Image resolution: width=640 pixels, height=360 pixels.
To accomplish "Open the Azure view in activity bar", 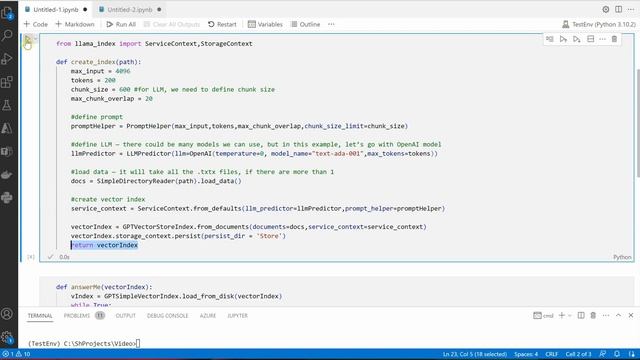I will [x=7, y=129].
